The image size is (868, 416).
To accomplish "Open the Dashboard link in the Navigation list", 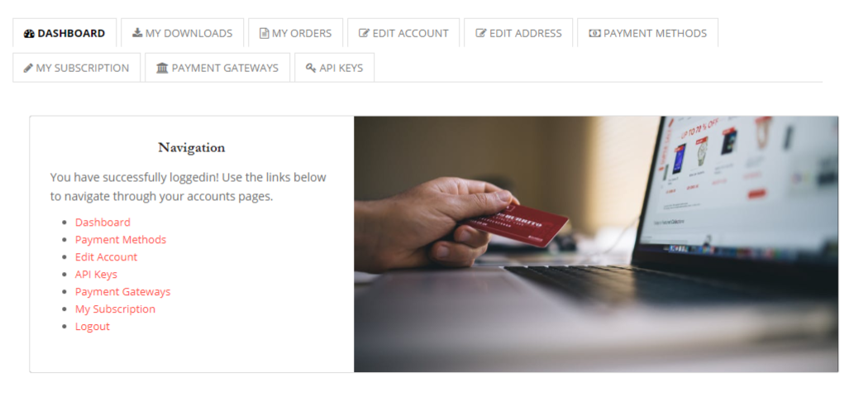I will point(103,222).
